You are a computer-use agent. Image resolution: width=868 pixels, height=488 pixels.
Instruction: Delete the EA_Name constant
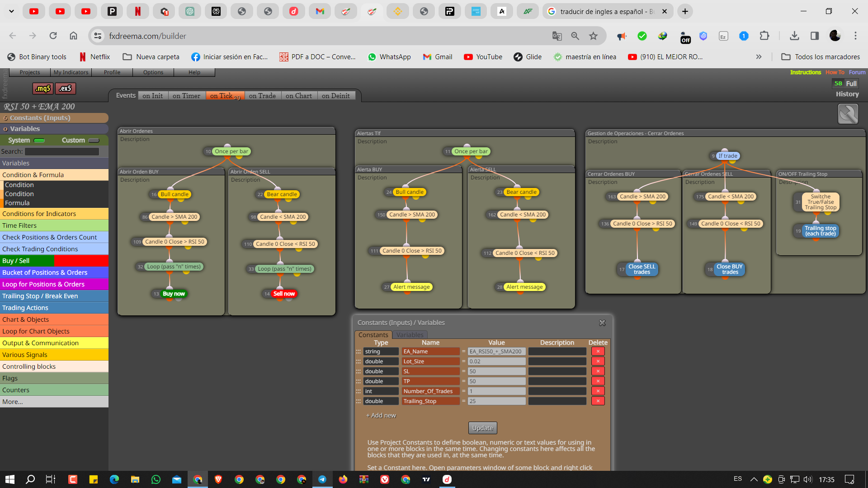pos(598,352)
